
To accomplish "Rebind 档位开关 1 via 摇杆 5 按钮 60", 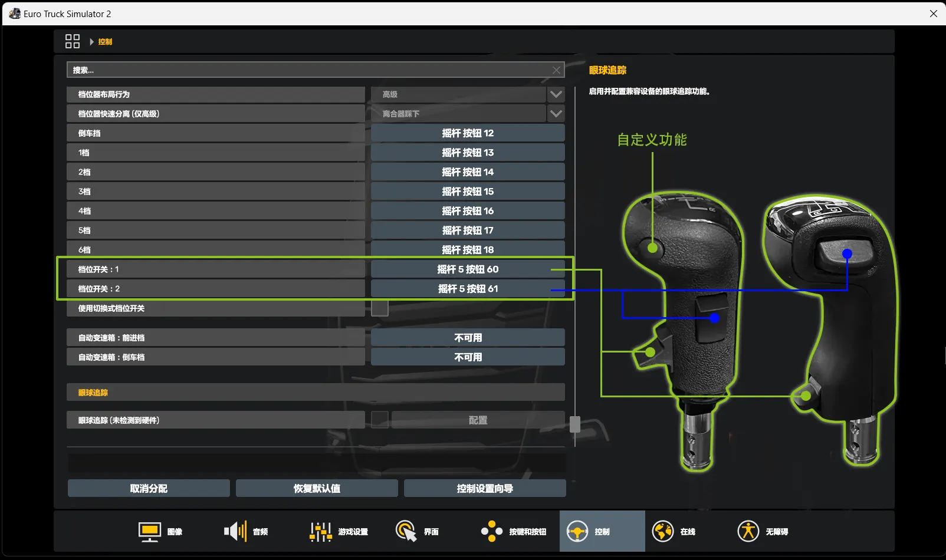I will pyautogui.click(x=468, y=269).
